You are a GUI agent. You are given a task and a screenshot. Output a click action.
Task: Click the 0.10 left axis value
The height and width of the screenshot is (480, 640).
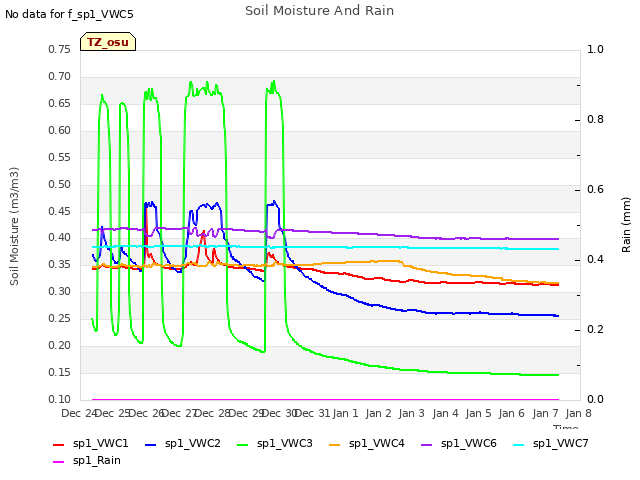[60, 400]
